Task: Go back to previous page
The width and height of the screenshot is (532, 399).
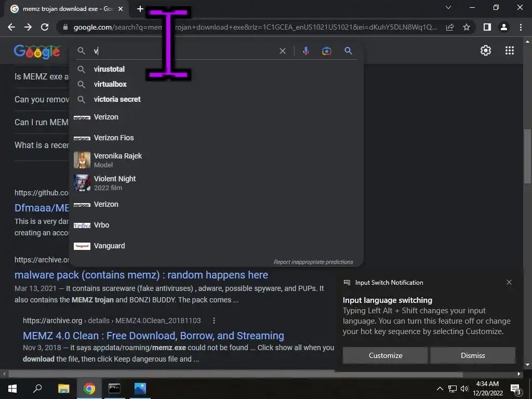Action: pyautogui.click(x=11, y=27)
